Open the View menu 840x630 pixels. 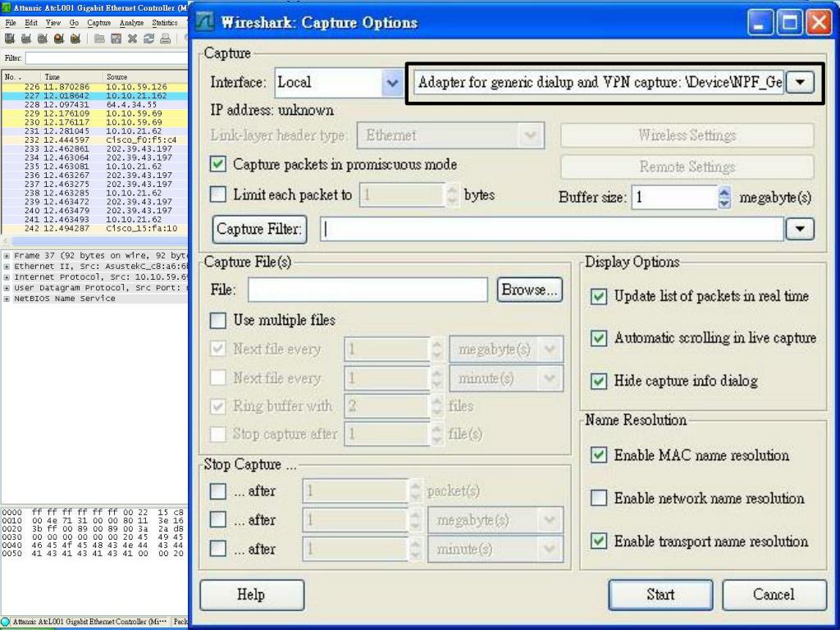pyautogui.click(x=53, y=23)
